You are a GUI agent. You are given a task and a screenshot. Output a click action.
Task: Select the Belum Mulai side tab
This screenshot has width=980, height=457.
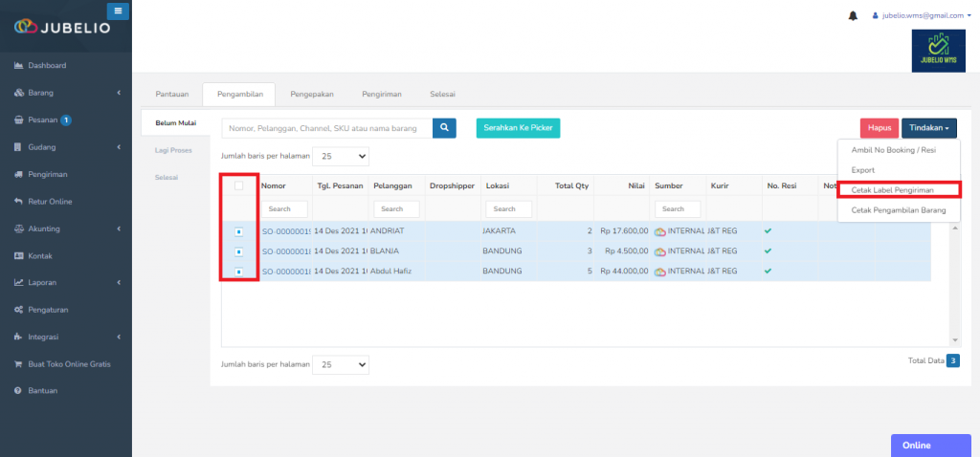176,123
